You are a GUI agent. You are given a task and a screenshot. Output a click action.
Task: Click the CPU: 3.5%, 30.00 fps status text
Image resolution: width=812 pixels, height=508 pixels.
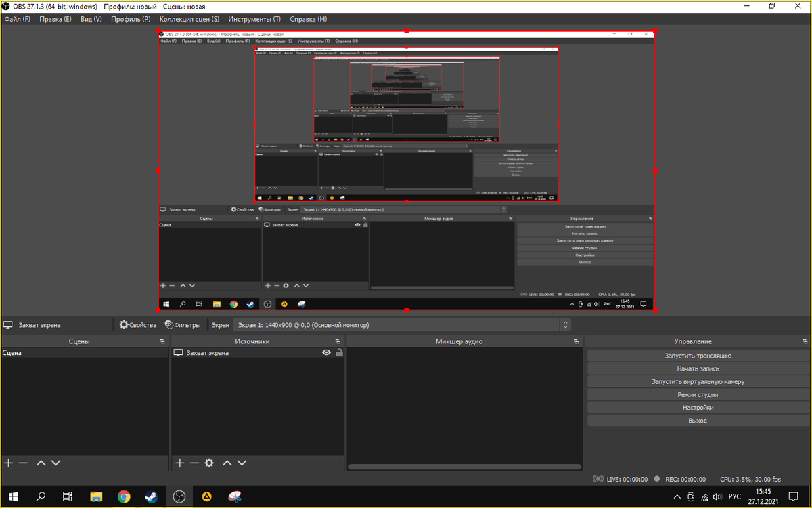coord(750,479)
